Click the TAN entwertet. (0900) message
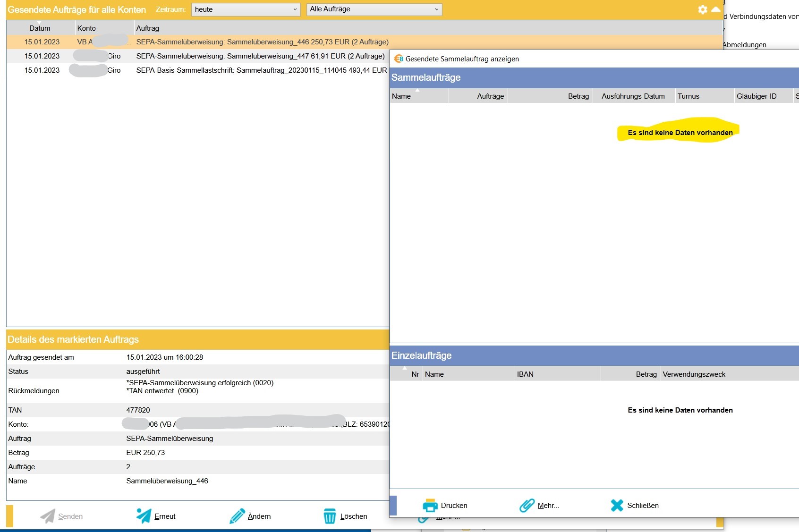 point(162,391)
